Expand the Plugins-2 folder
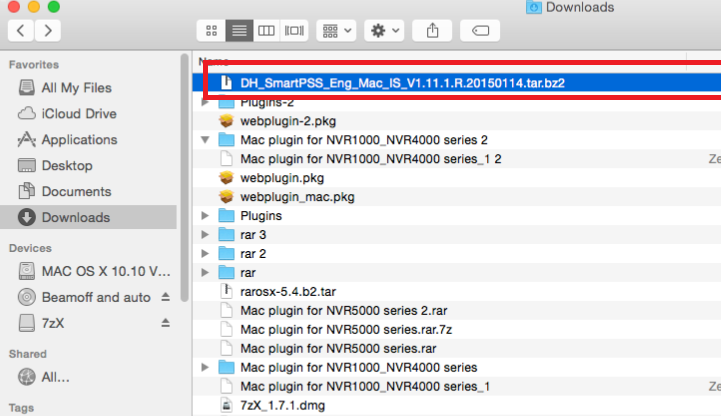The image size is (721, 416). (206, 102)
